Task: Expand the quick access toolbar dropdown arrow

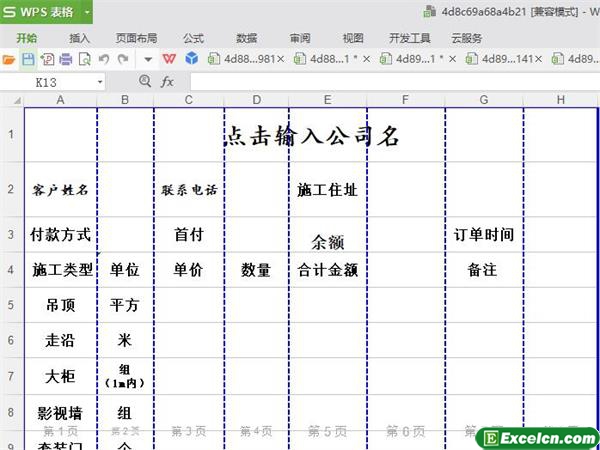Action: pos(148,59)
